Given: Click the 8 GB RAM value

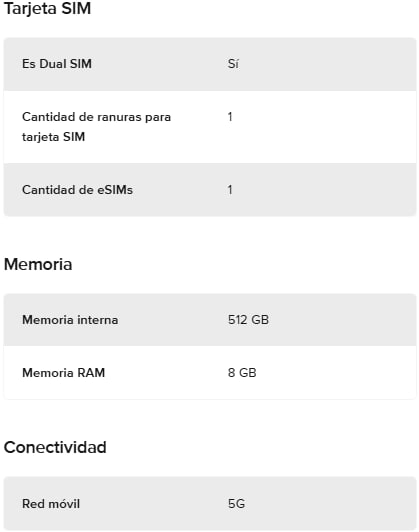Looking at the screenshot, I should [242, 373].
